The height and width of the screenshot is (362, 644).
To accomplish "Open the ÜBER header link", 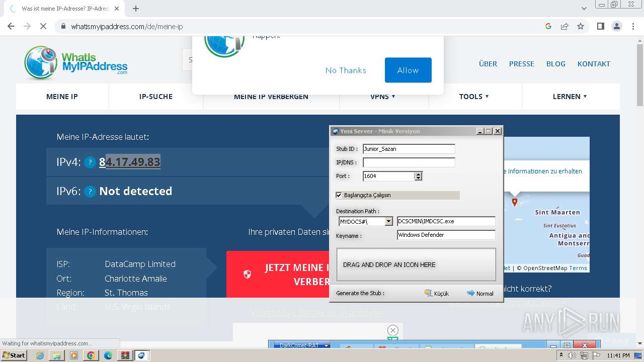I will (488, 64).
